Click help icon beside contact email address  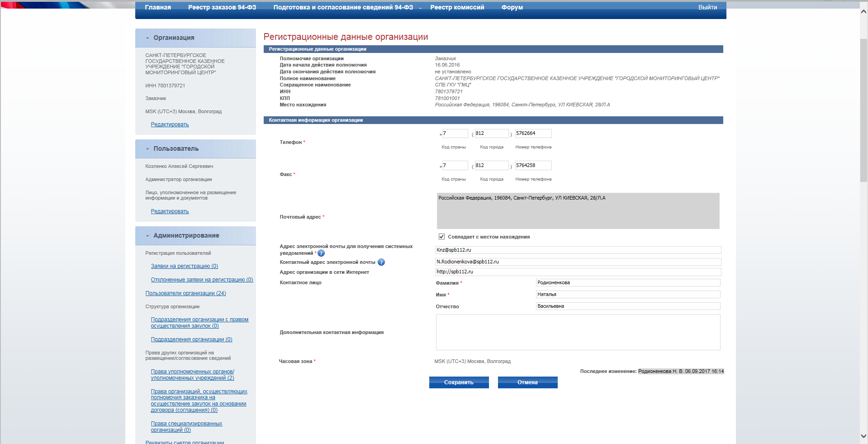click(x=381, y=262)
